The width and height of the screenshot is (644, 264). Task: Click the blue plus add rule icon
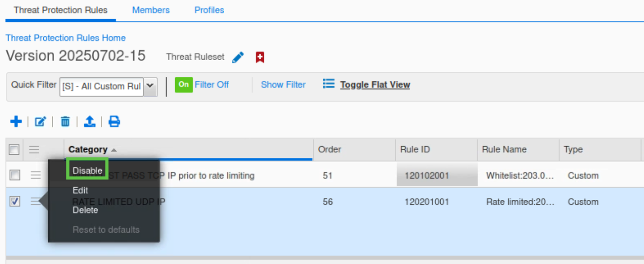pyautogui.click(x=16, y=122)
